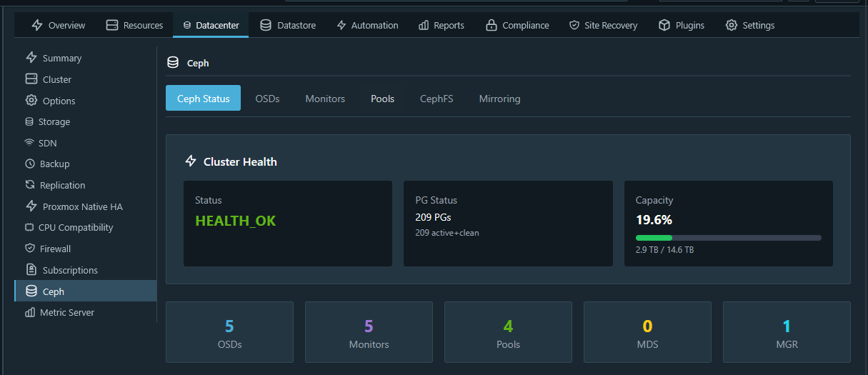Click the Settings gear icon
868x375 pixels.
click(x=732, y=25)
